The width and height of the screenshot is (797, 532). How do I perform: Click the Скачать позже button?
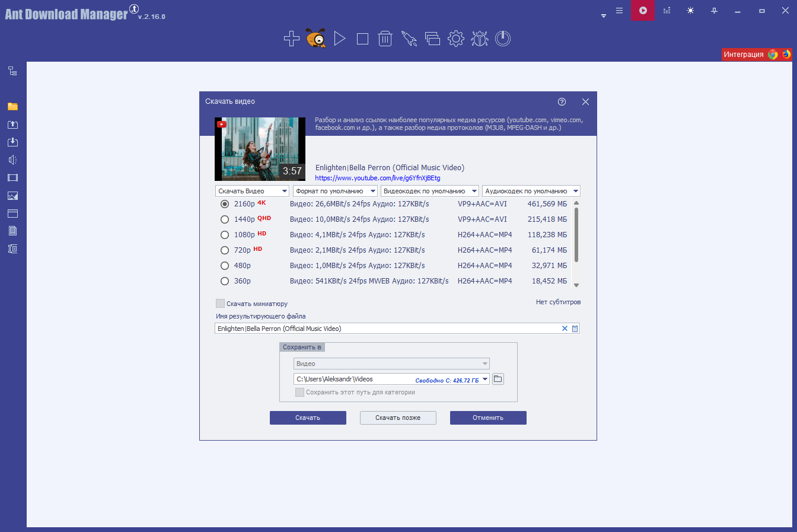pyautogui.click(x=398, y=418)
